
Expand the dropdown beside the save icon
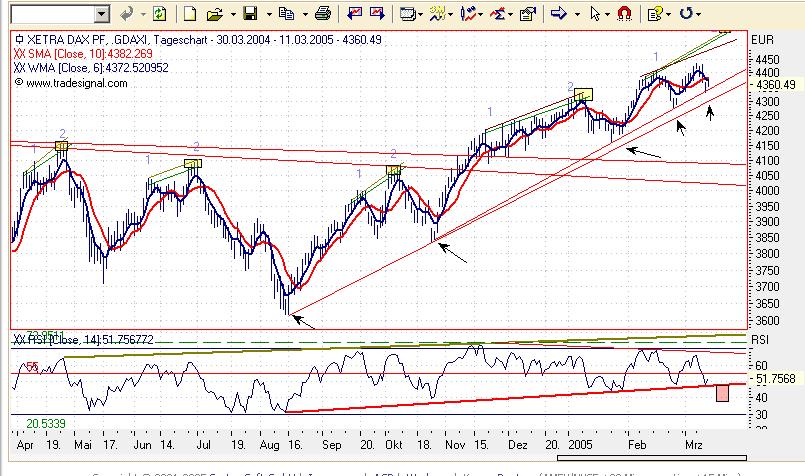(x=269, y=14)
